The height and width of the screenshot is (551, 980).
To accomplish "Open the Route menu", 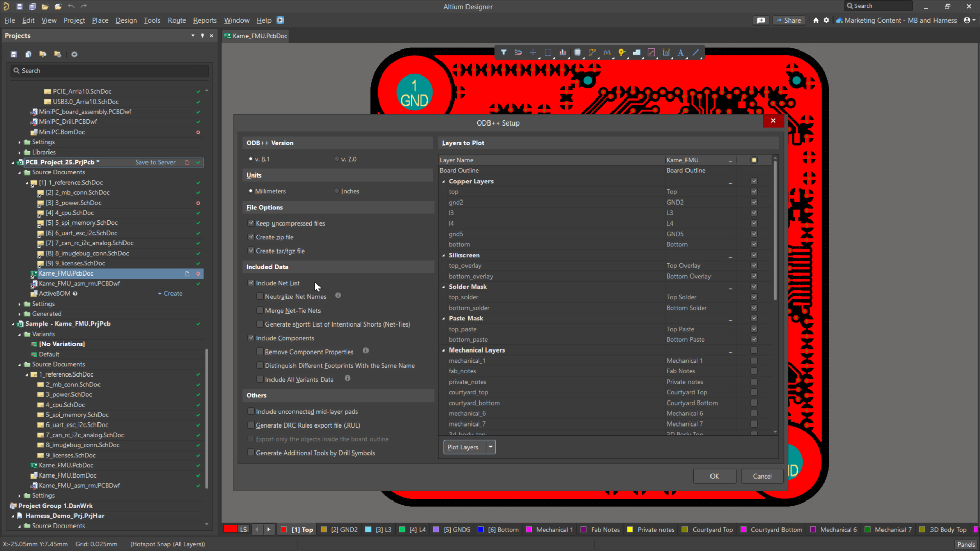I will pos(177,20).
